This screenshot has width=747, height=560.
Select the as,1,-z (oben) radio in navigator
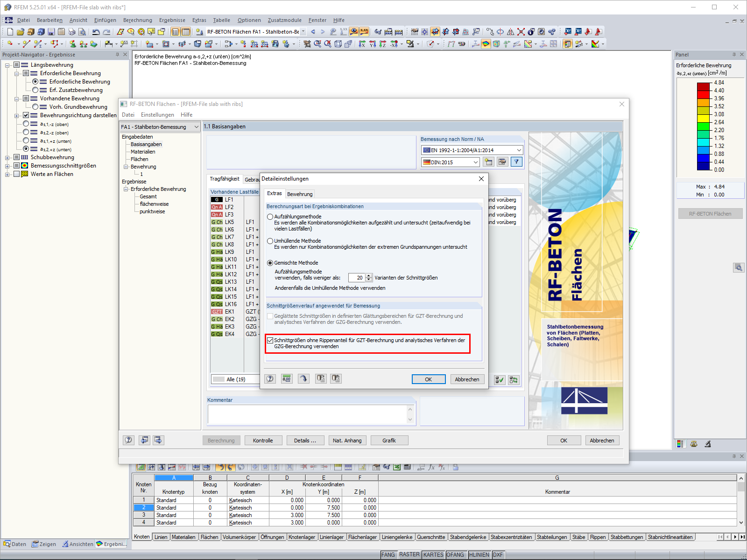coord(26,124)
